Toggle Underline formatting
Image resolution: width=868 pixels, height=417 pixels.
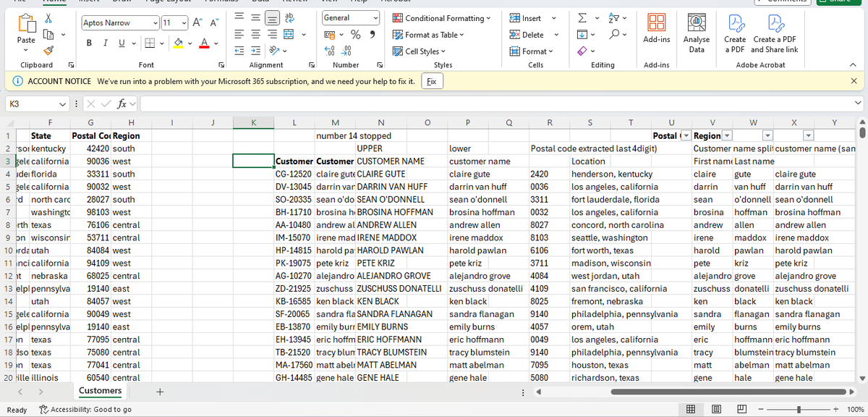coord(121,43)
